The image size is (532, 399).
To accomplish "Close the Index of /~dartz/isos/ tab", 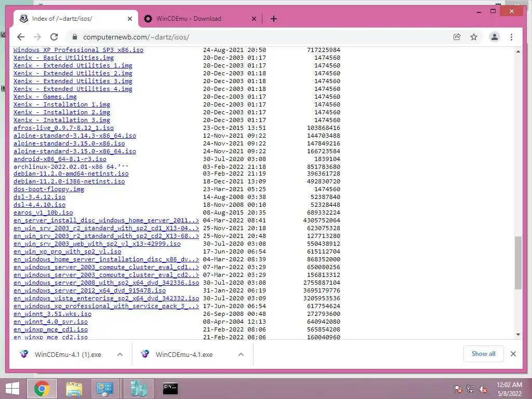I will point(129,19).
